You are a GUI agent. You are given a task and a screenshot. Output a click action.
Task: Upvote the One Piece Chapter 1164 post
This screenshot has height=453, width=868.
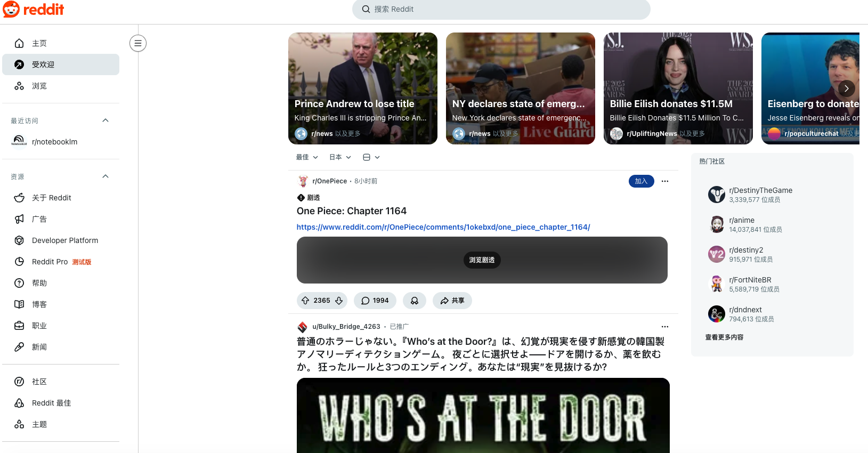[305, 301]
